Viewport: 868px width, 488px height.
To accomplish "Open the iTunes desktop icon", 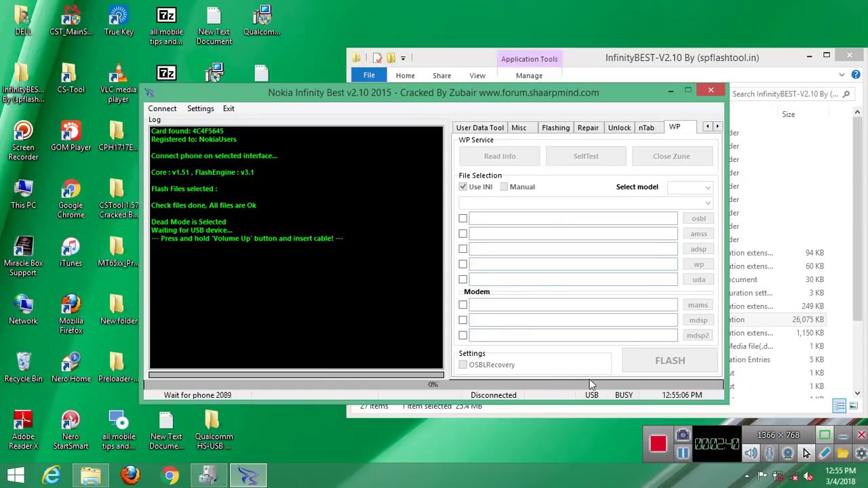I will (71, 252).
